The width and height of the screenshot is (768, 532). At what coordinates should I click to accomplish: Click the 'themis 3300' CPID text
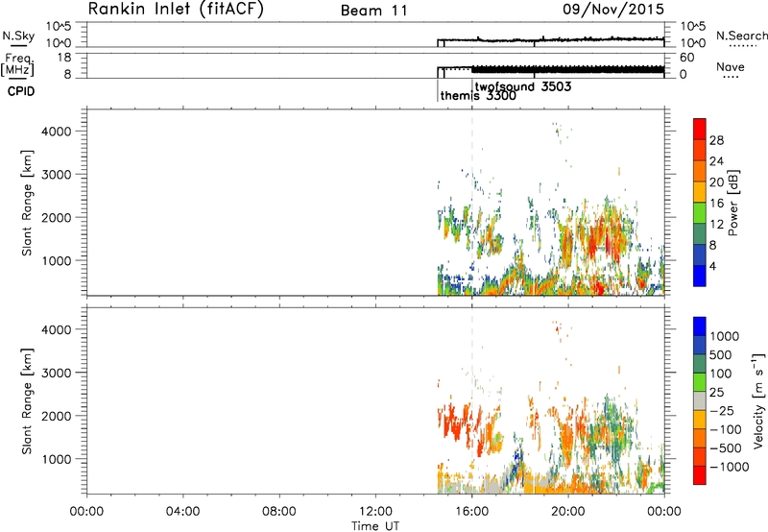click(x=478, y=96)
